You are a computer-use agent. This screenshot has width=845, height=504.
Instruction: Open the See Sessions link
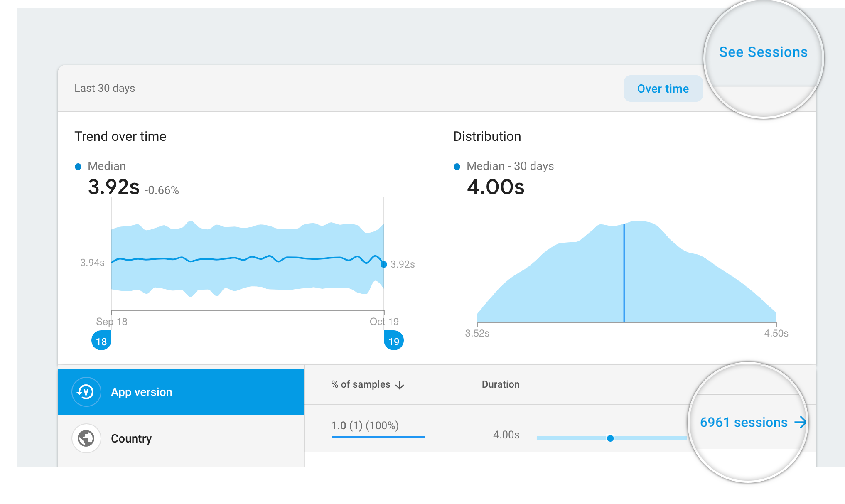pos(763,52)
